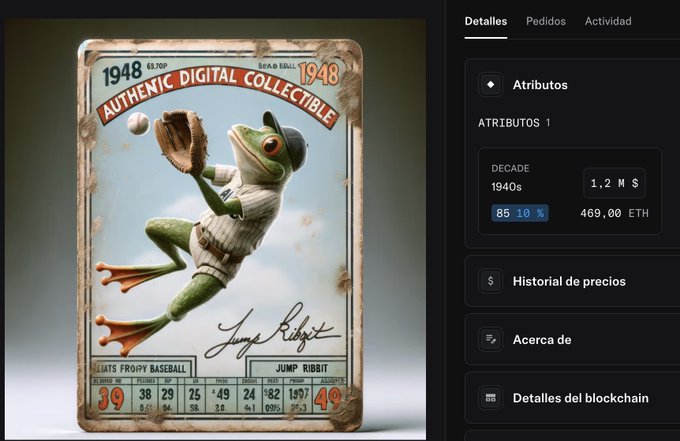Click the 85 10 % rarity badge
680x441 pixels.
tap(520, 213)
